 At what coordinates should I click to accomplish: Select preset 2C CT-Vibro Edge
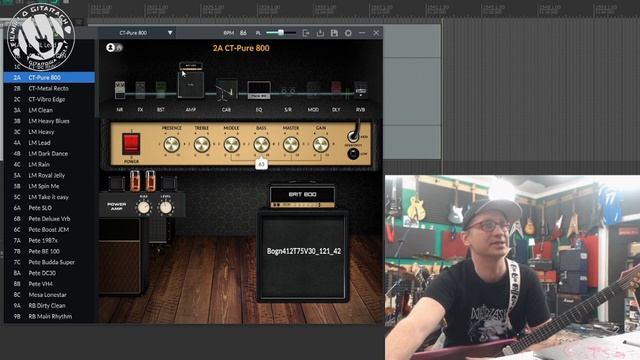click(49, 99)
